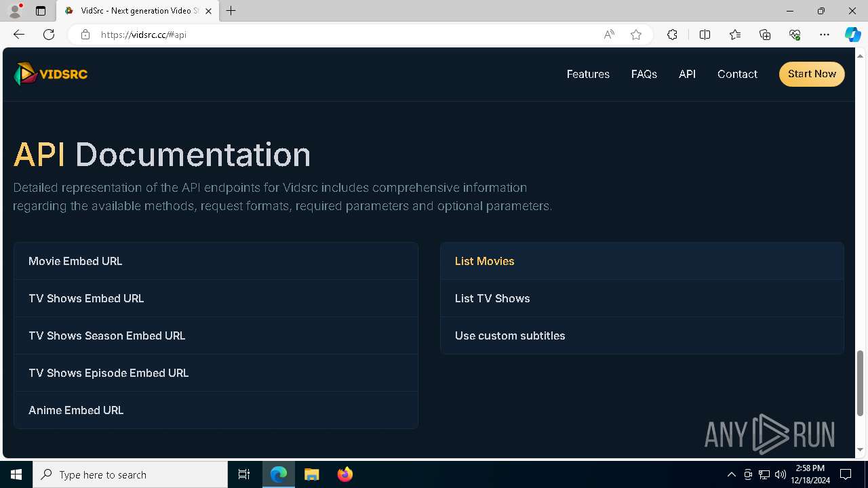The height and width of the screenshot is (488, 868).
Task: Open Settings and more ellipsis menu
Action: tap(825, 35)
